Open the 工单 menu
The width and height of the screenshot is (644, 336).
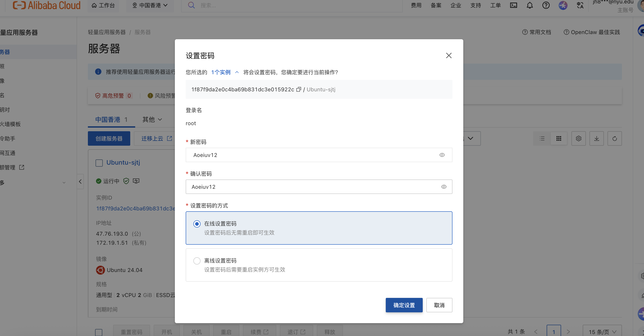click(495, 5)
